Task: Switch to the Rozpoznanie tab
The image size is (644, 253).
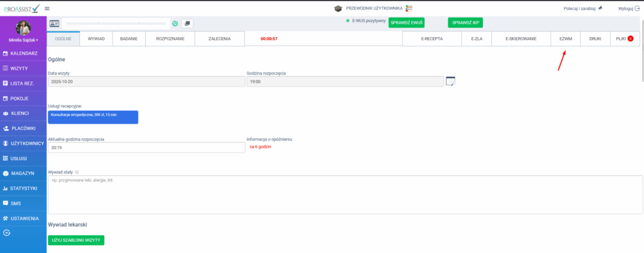Action: (x=169, y=38)
